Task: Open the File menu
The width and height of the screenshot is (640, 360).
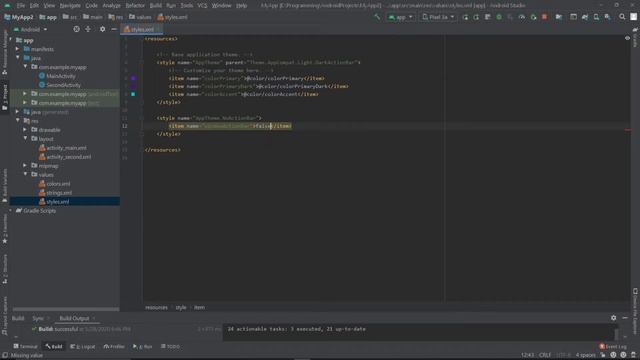Action: tap(21, 6)
